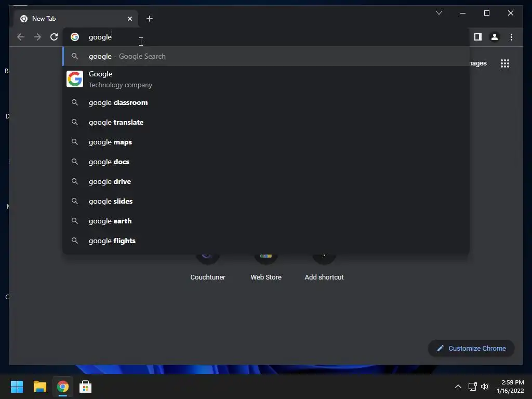This screenshot has width=532, height=399.
Task: Reload the page with refresh icon
Action: pyautogui.click(x=54, y=37)
